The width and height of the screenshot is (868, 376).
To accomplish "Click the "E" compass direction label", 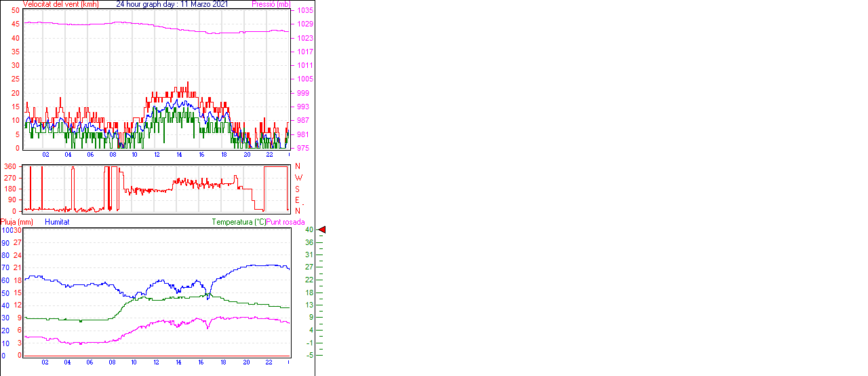I will point(298,200).
